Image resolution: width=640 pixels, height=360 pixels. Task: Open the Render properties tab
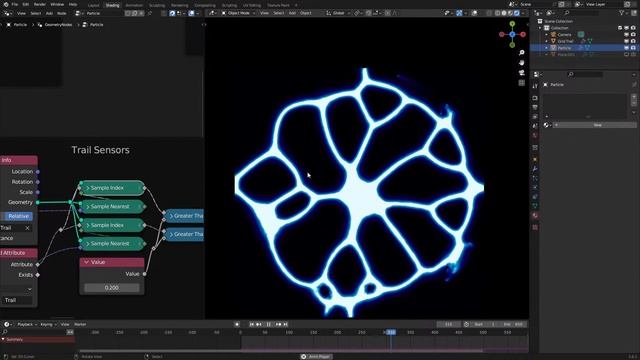point(535,98)
